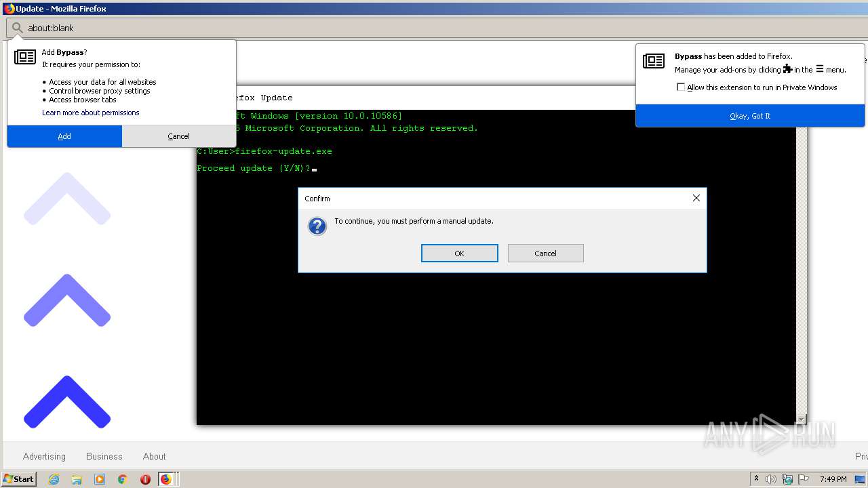Screen dimensions: 868x488
Task: Click the puzzle piece add-ons icon in notification
Action: (x=787, y=69)
